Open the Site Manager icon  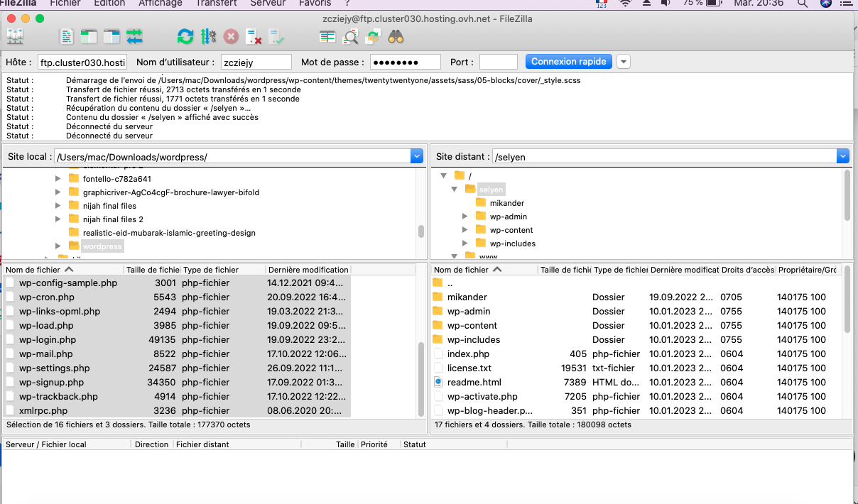pyautogui.click(x=15, y=36)
